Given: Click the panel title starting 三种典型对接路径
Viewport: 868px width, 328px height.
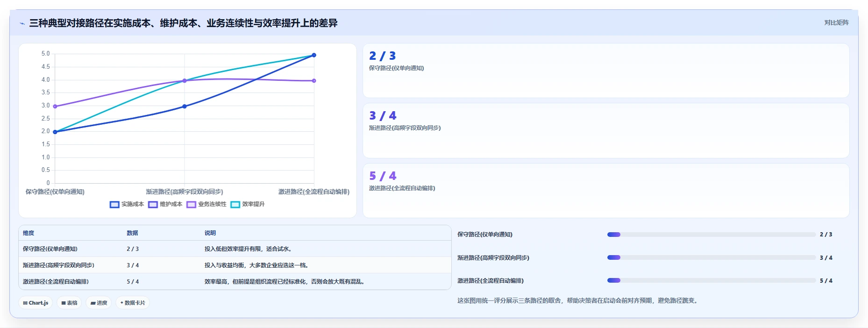Looking at the screenshot, I should (183, 23).
